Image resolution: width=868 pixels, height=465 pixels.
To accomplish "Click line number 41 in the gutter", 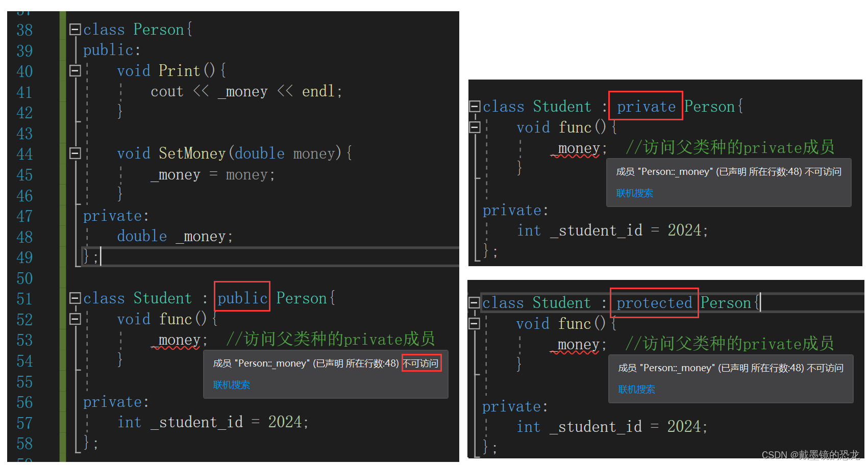I will 24,92.
